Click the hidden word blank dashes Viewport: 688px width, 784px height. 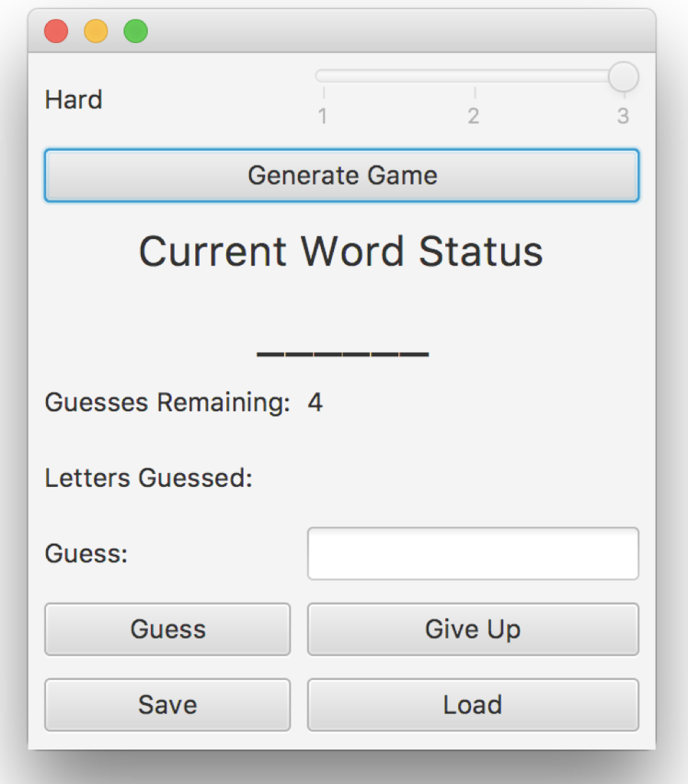[x=342, y=353]
